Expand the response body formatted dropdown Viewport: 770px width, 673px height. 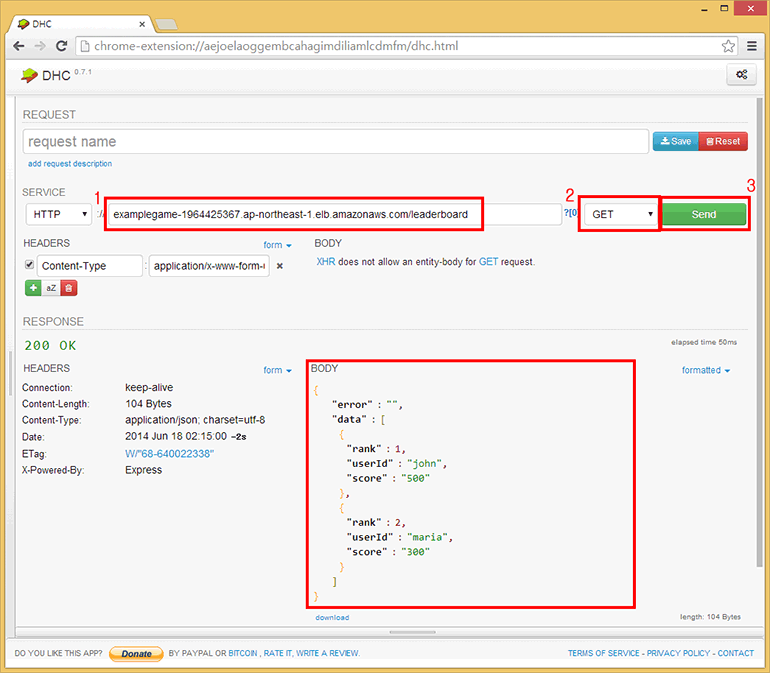pos(705,370)
